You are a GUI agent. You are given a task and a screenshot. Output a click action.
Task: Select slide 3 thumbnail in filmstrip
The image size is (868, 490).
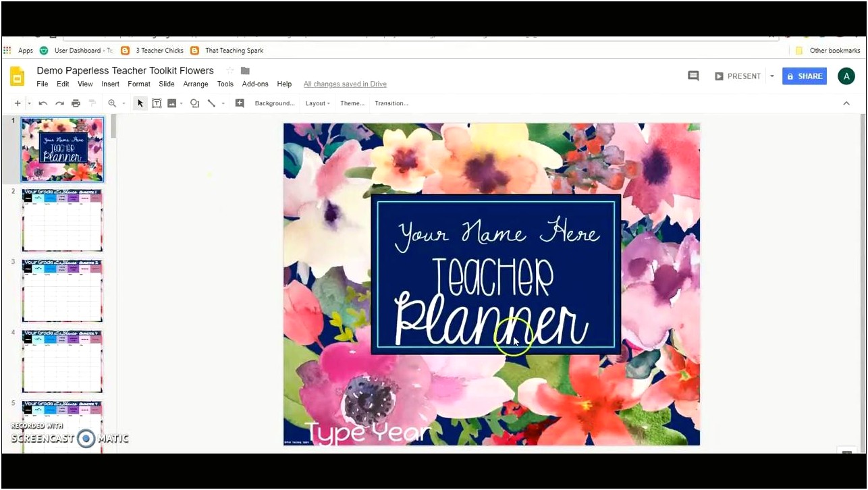62,291
